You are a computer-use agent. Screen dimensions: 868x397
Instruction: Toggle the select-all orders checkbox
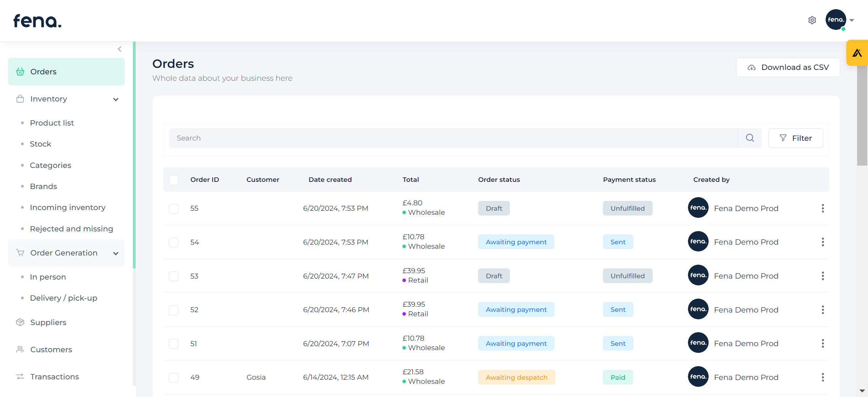pyautogui.click(x=174, y=180)
